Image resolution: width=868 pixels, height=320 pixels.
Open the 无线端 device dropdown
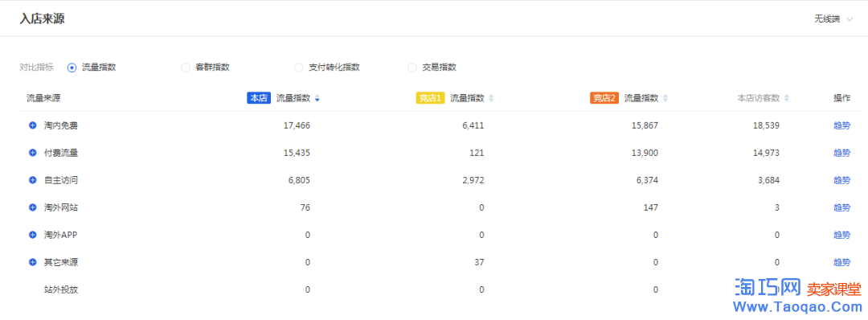833,19
